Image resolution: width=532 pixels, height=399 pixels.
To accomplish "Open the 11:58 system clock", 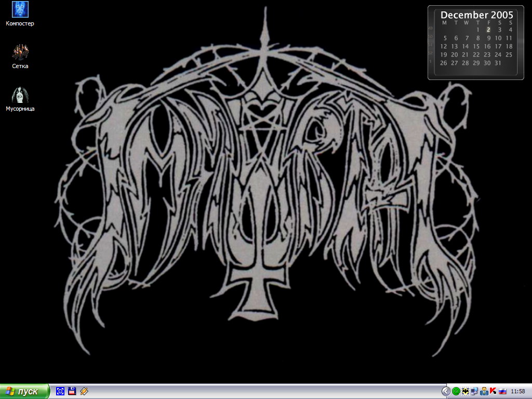I will [518, 392].
